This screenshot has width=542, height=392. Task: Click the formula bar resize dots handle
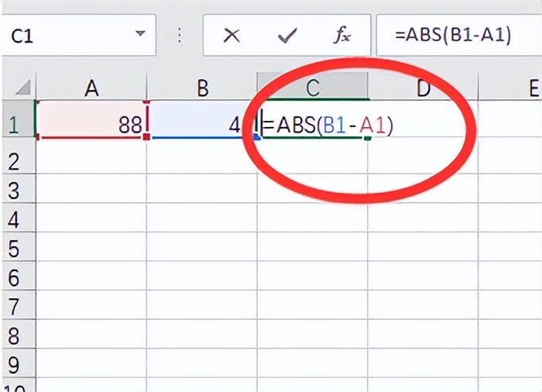(180, 35)
